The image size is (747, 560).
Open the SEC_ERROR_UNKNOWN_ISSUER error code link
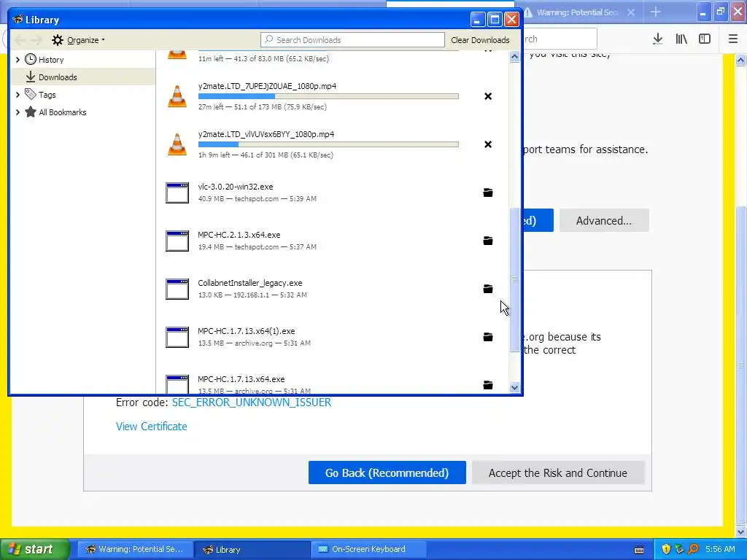pos(252,402)
